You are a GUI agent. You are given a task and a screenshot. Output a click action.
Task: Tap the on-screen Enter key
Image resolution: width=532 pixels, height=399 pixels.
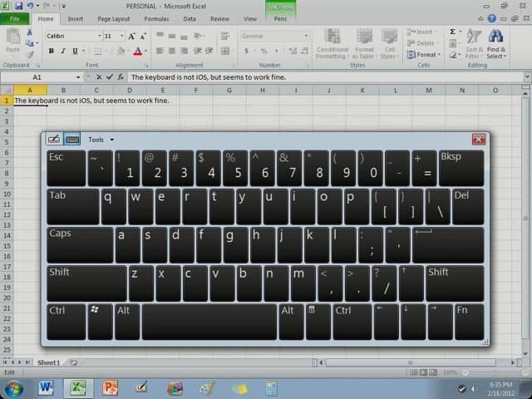click(448, 245)
